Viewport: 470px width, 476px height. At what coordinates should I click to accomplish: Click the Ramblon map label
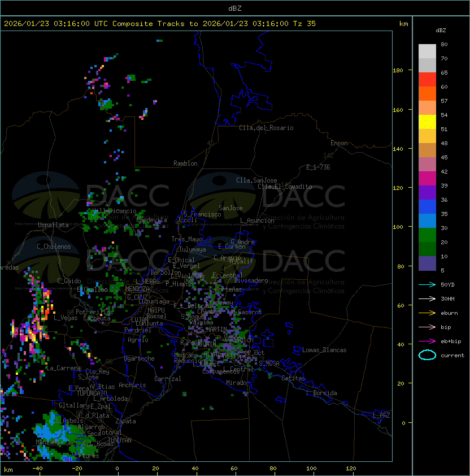click(185, 163)
